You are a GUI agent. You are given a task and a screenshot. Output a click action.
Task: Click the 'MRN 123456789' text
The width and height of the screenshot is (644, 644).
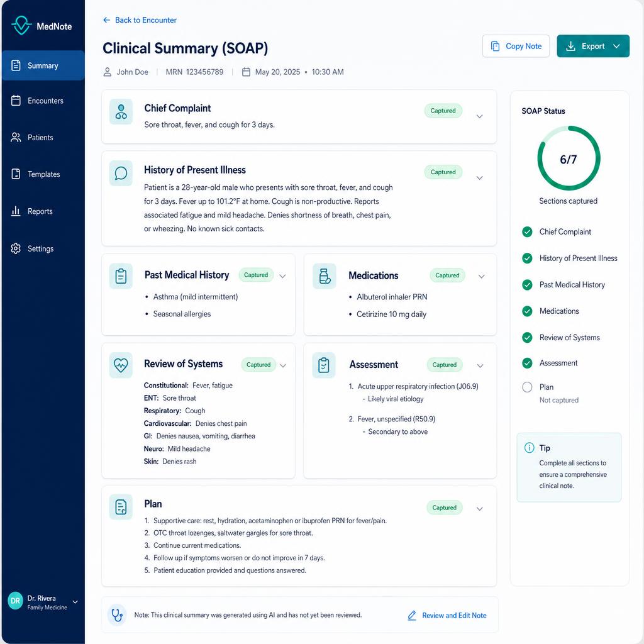[x=195, y=72]
